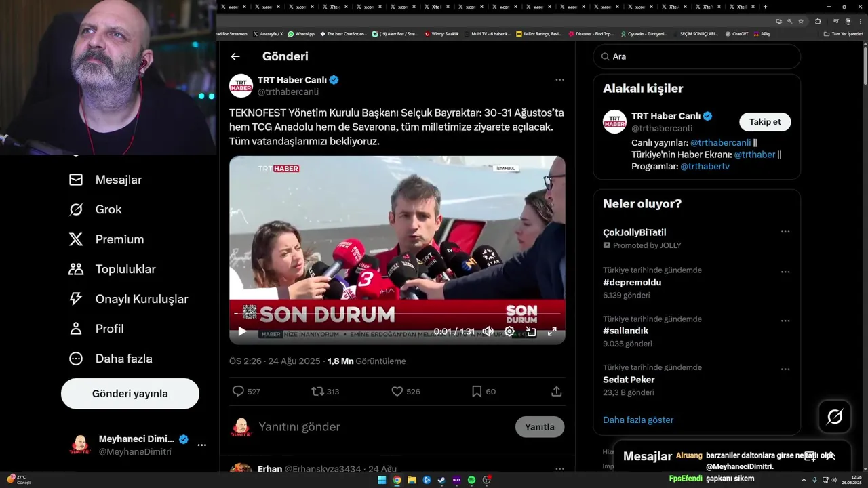
Task: Open the Tüm Yer İşaretleri folder
Action: coord(843,34)
